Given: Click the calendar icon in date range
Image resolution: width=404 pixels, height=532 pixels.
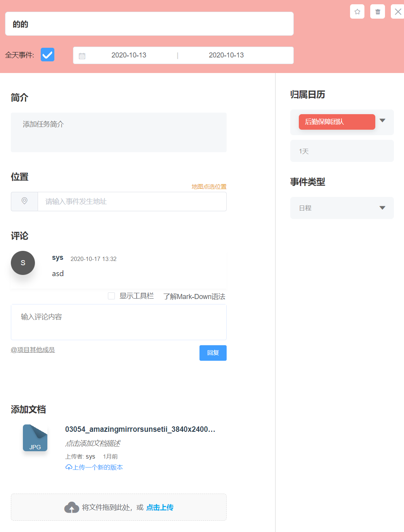Looking at the screenshot, I should pyautogui.click(x=82, y=56).
